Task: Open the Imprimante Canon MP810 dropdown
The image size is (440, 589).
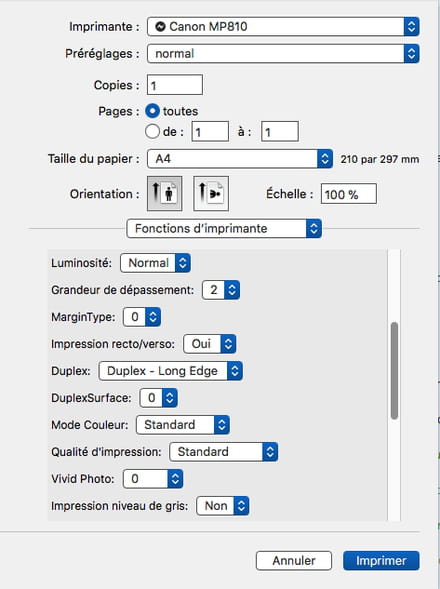Action: click(283, 27)
